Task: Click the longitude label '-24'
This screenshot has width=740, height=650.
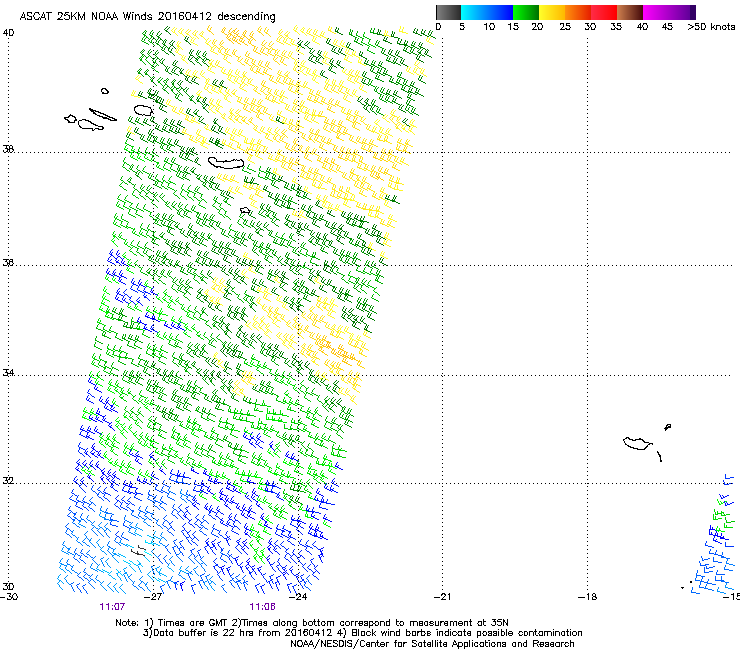Action: click(x=298, y=597)
